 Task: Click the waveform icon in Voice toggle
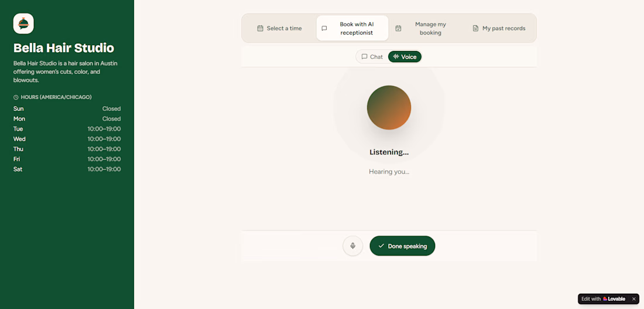(x=396, y=57)
